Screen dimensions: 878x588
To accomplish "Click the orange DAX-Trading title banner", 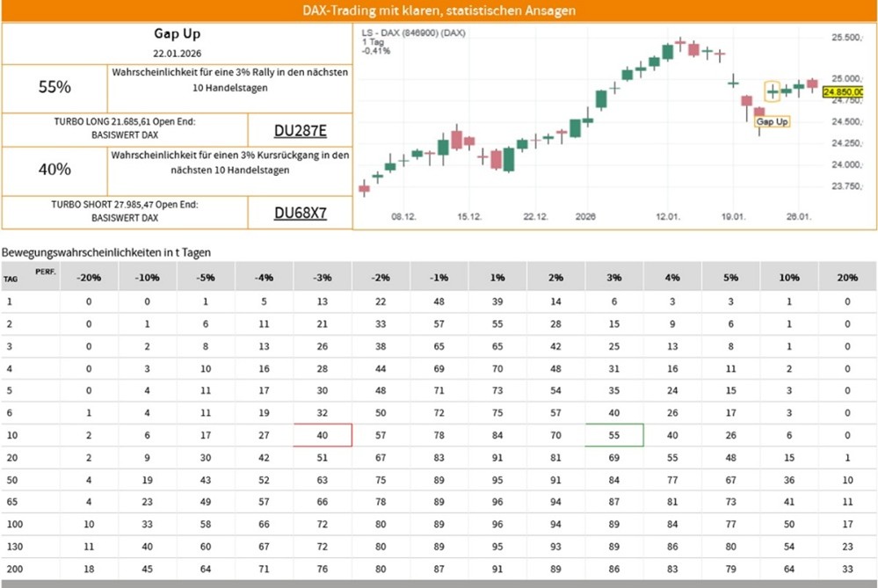I will point(439,11).
